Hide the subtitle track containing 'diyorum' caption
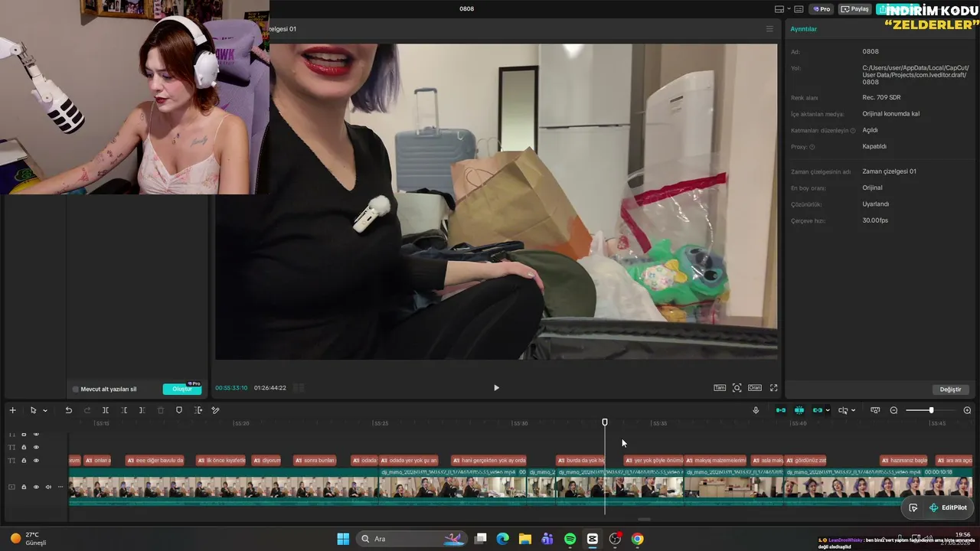This screenshot has width=980, height=551. point(36,460)
